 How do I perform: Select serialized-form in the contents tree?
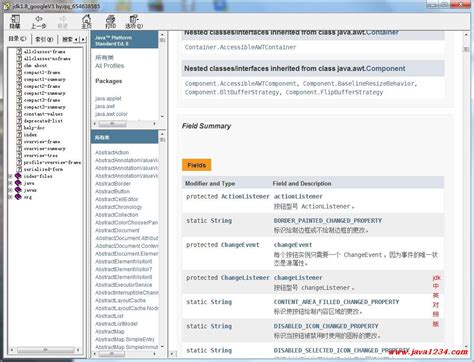tap(43, 169)
